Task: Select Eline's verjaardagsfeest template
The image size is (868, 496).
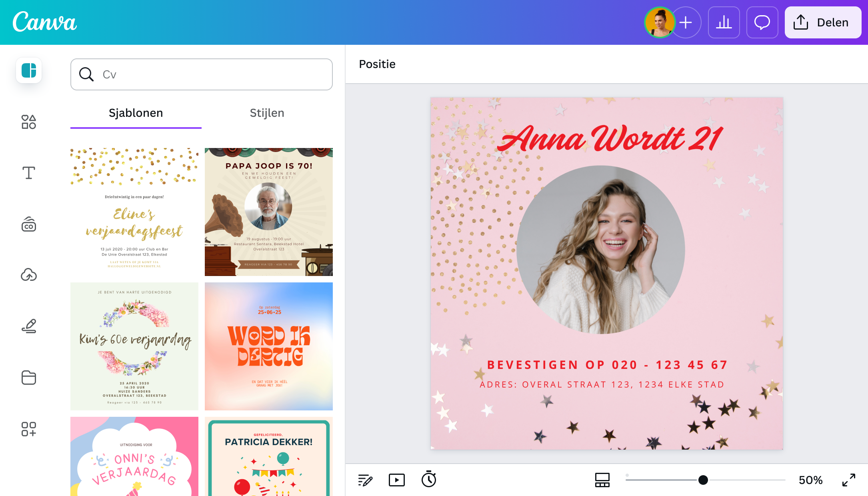Action: pyautogui.click(x=134, y=212)
